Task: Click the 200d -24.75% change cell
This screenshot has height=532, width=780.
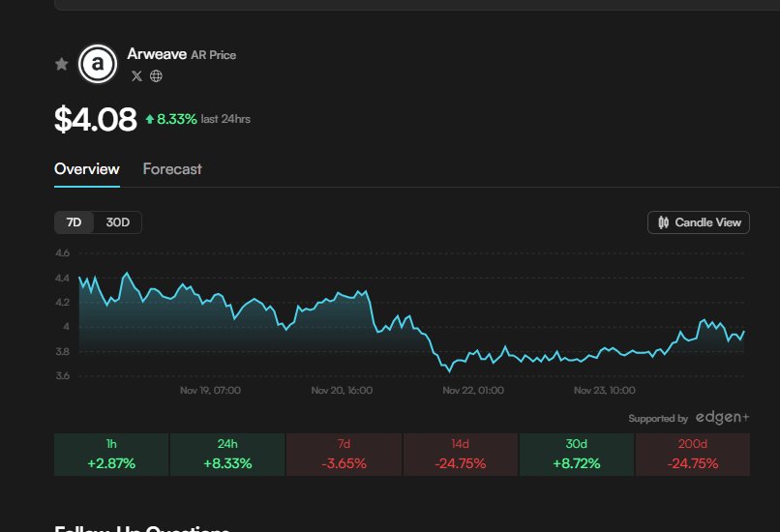Action: [692, 455]
